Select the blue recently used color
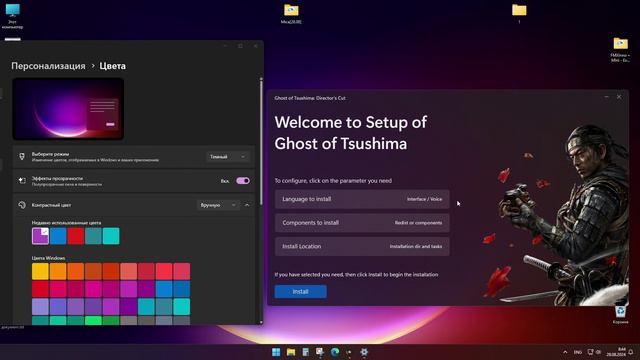The image size is (640, 360). coord(58,236)
